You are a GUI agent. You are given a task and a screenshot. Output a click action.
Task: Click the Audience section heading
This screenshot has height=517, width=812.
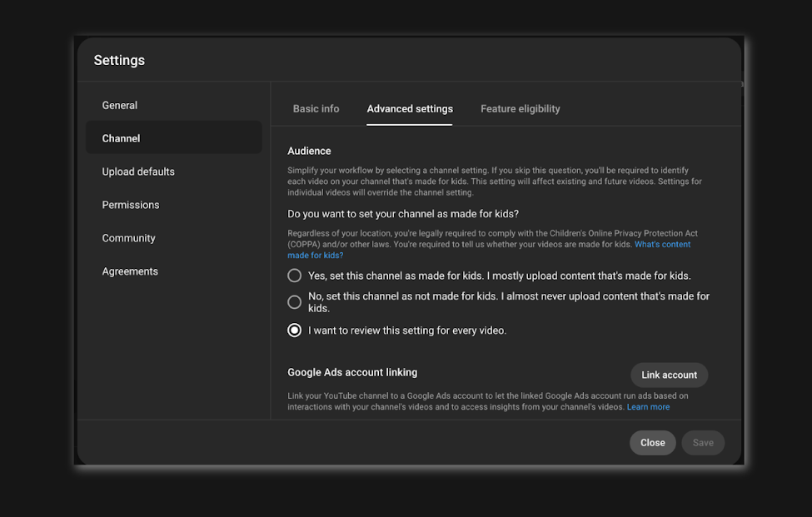(309, 152)
